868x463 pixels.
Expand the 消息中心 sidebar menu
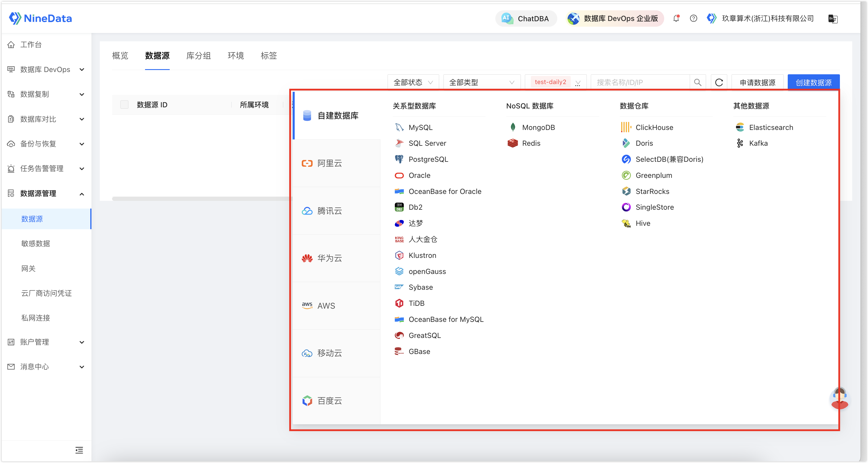click(46, 367)
